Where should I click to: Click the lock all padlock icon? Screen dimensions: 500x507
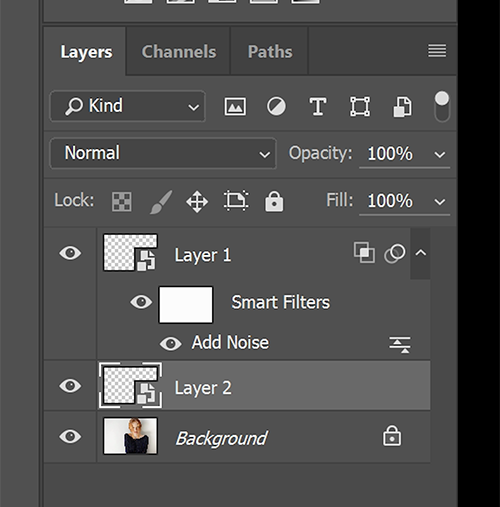click(x=274, y=201)
